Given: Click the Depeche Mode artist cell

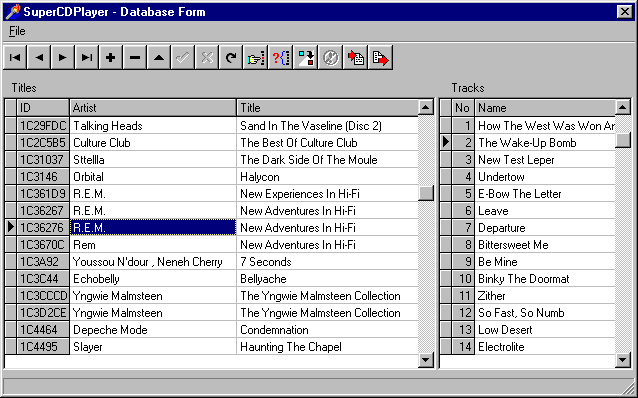Looking at the screenshot, I should (x=153, y=330).
